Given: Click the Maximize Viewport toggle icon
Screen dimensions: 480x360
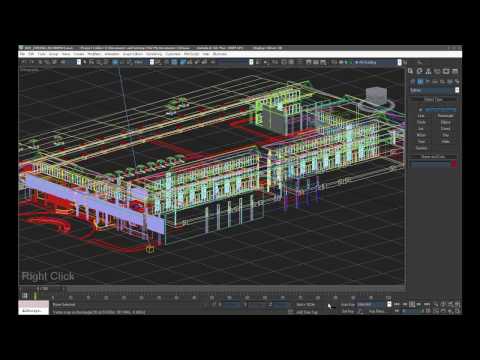Looking at the screenshot, I should pyautogui.click(x=457, y=311).
